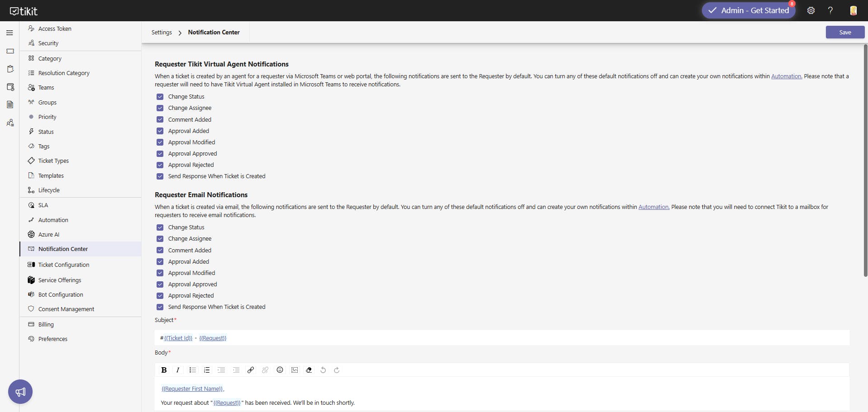Open Azure AI settings
Viewport: 868px width, 412px height.
pos(49,235)
